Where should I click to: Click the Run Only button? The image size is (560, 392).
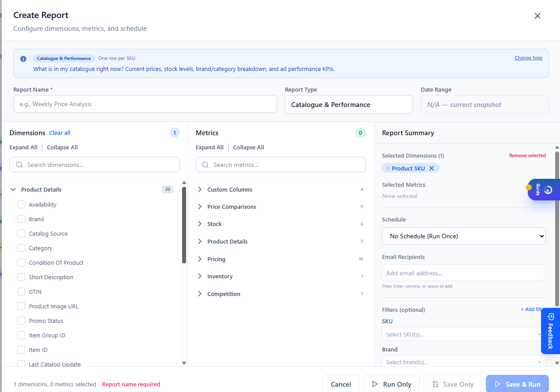pyautogui.click(x=392, y=384)
